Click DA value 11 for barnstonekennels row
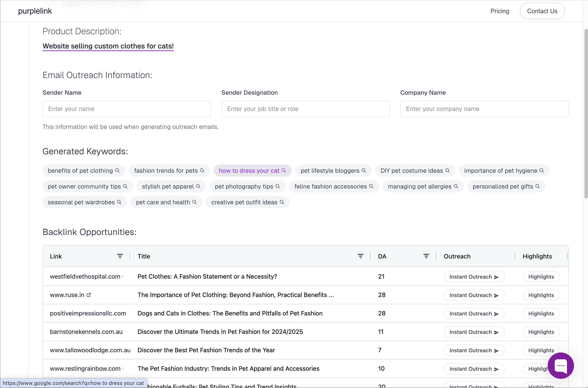The image size is (588, 388). pyautogui.click(x=381, y=332)
